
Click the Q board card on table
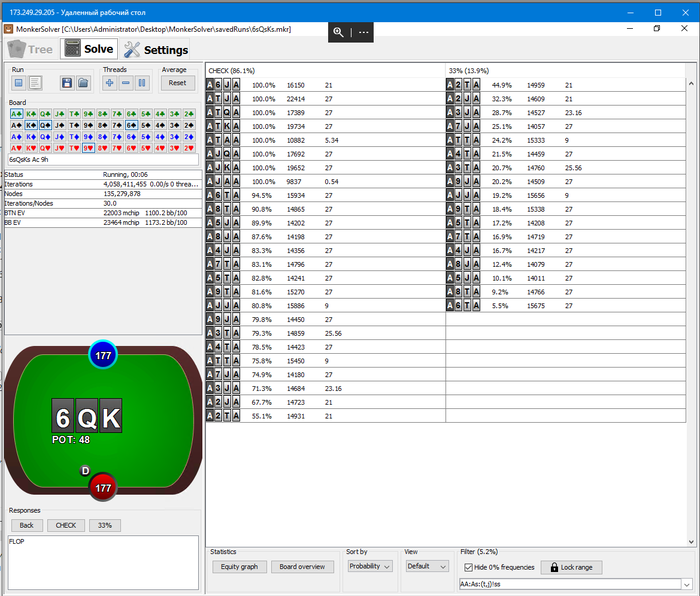pyautogui.click(x=87, y=416)
